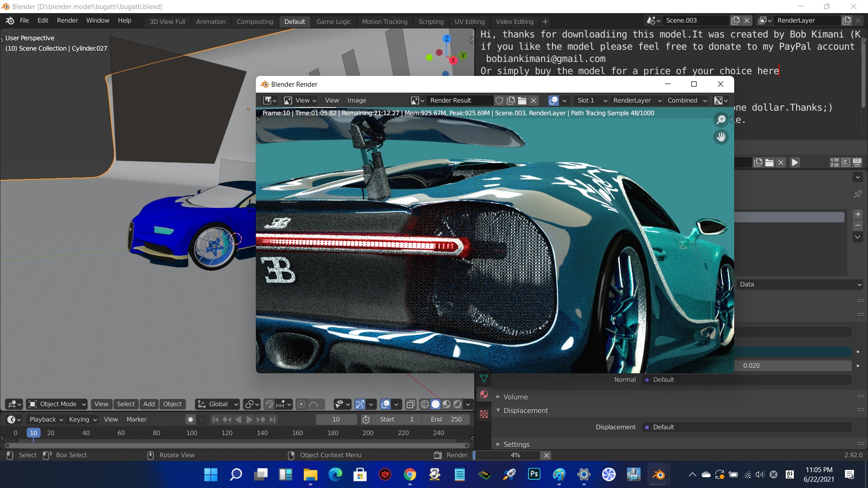Add a new scene
This screenshot has width=868, height=488.
coord(736,20)
